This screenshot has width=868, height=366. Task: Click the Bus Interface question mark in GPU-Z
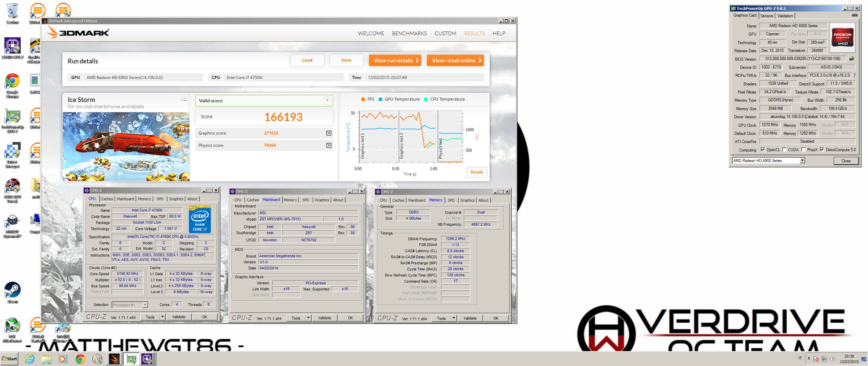click(854, 75)
